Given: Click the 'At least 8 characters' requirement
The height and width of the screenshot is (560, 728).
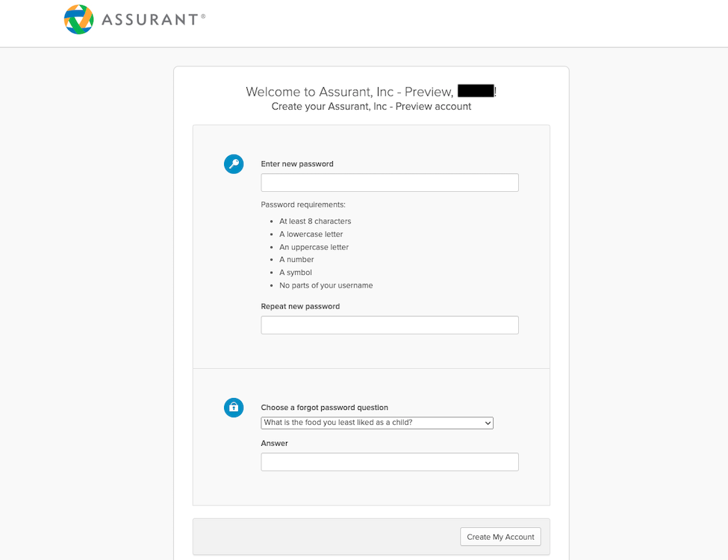Looking at the screenshot, I should point(315,221).
